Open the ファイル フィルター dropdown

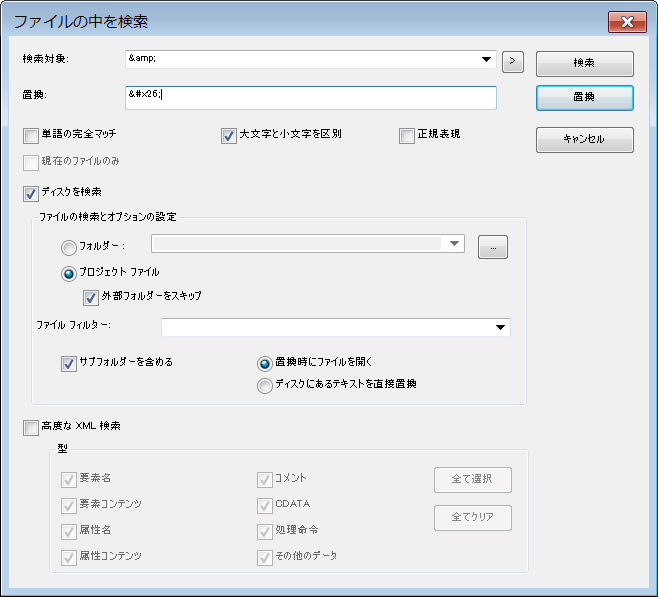(500, 327)
